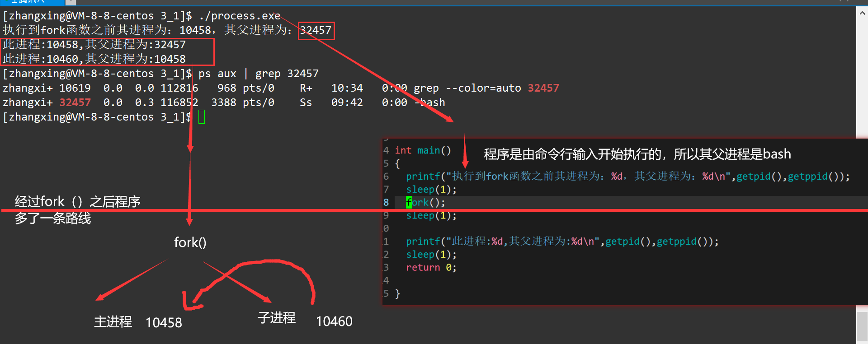Click "grep --color=auto" in the ps output
Viewport: 868px width, 344px height.
(467, 88)
